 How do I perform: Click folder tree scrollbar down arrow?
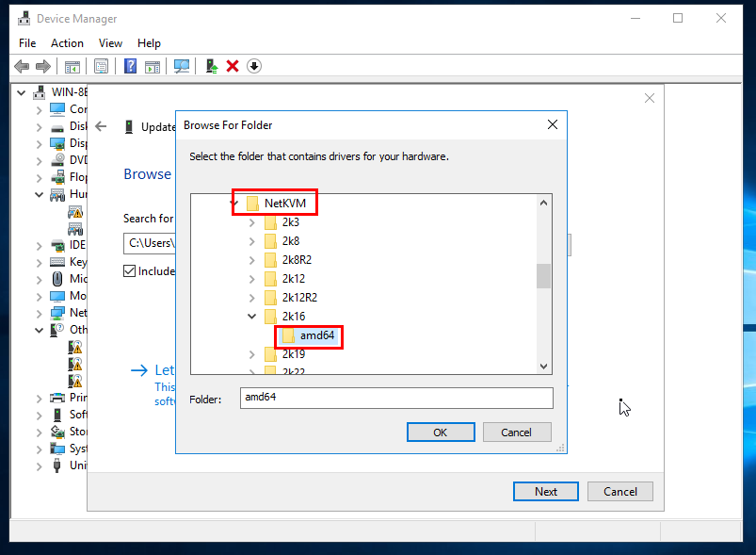(x=543, y=367)
